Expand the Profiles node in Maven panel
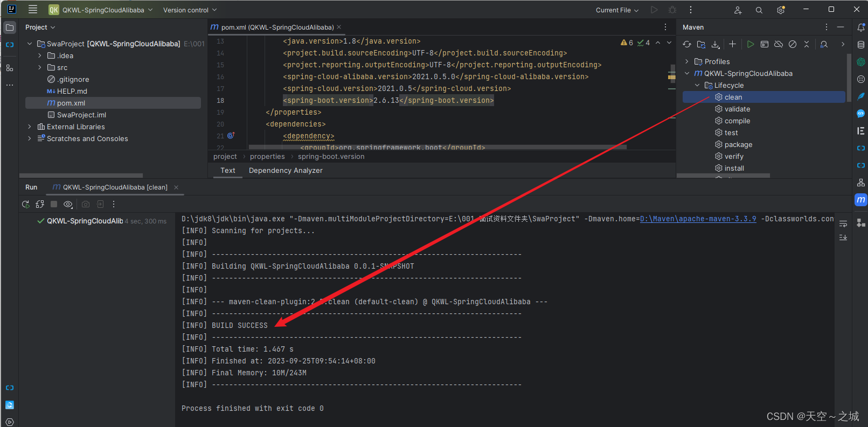The width and height of the screenshot is (868, 427). click(x=687, y=61)
